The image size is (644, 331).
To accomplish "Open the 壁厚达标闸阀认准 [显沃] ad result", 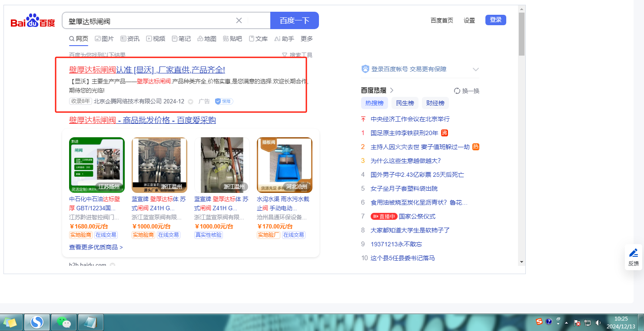I will pos(147,70).
